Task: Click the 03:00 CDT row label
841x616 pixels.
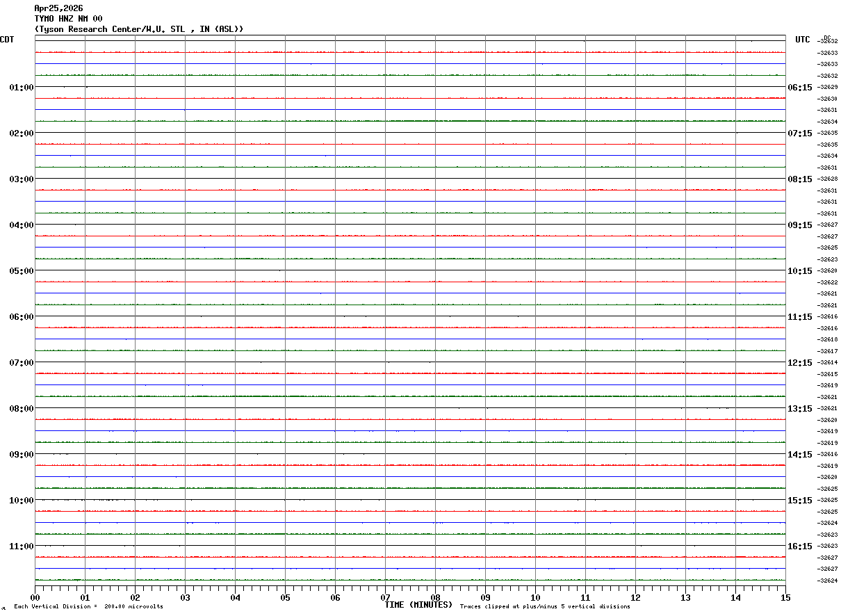Action: point(21,179)
